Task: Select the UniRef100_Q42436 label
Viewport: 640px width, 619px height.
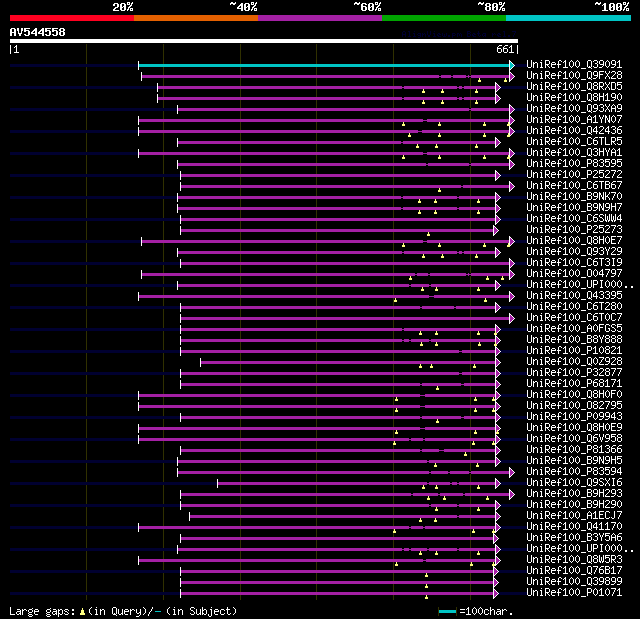Action: [574, 131]
